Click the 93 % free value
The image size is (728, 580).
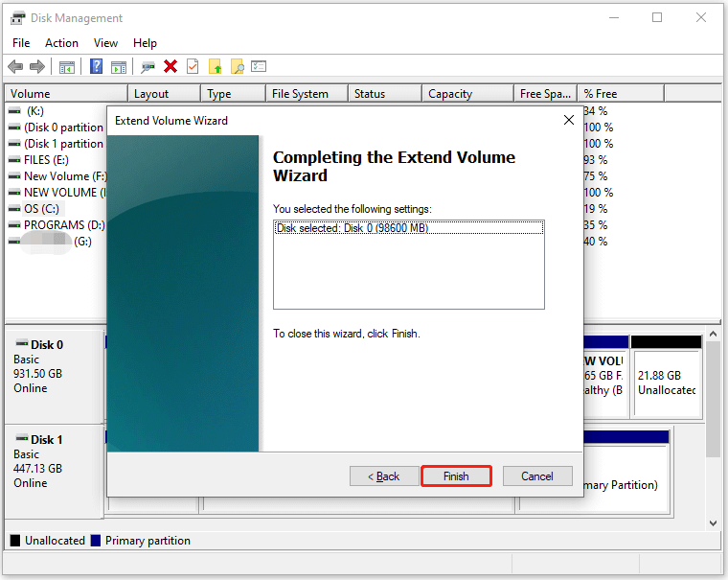pyautogui.click(x=596, y=160)
